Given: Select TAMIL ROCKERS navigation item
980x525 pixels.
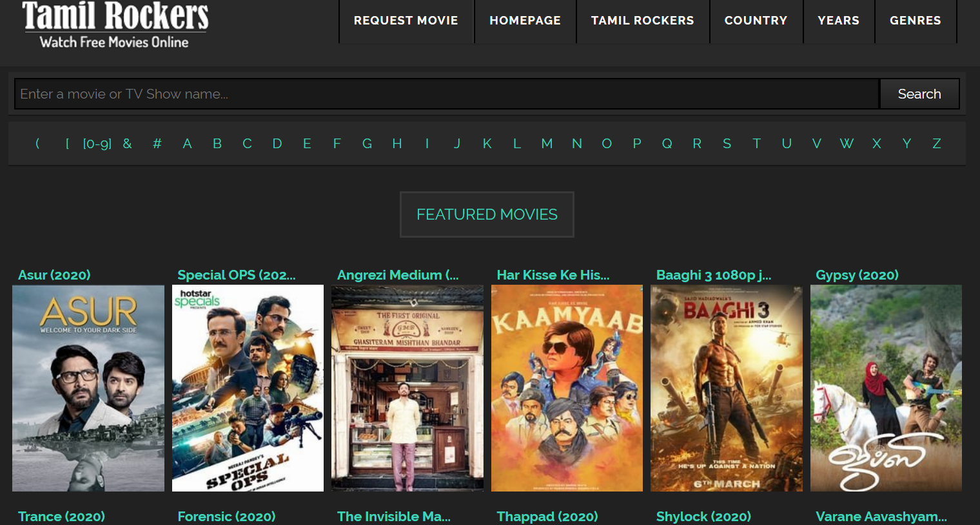Looking at the screenshot, I should click(x=643, y=21).
